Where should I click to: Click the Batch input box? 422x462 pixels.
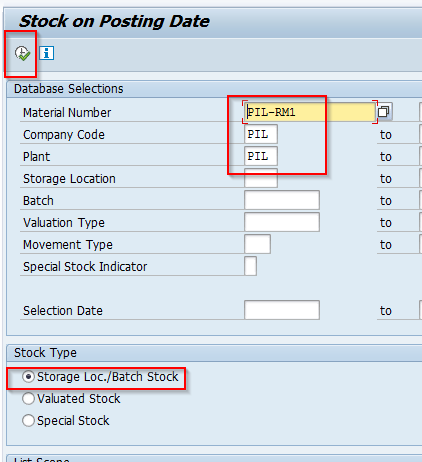click(x=282, y=200)
